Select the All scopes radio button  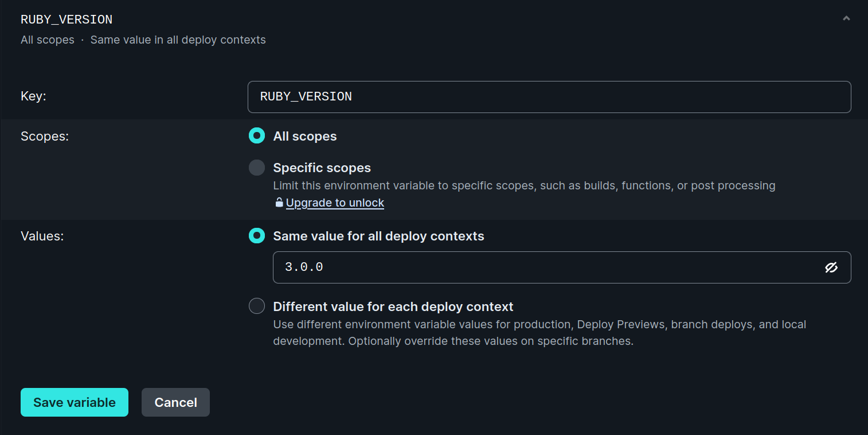tap(256, 135)
